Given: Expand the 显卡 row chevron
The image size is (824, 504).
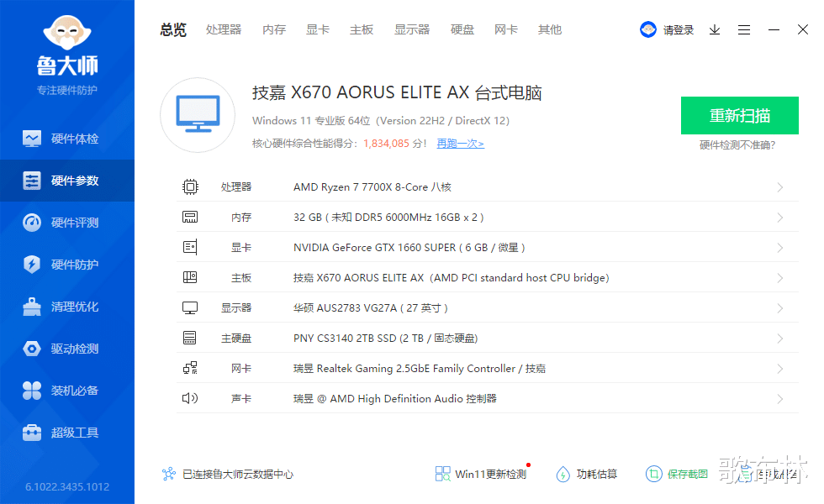Looking at the screenshot, I should tap(780, 248).
